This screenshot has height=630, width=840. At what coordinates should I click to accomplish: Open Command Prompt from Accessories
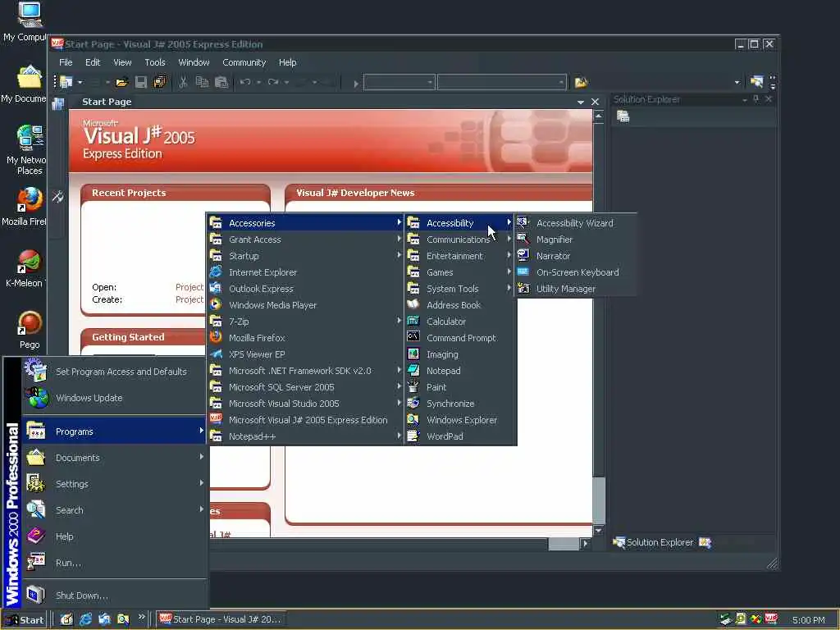(460, 338)
